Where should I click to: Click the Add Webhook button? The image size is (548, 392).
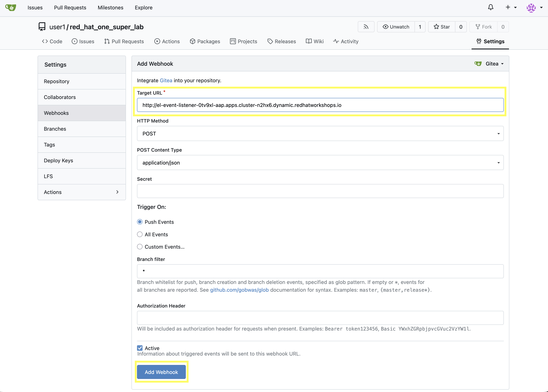point(161,372)
